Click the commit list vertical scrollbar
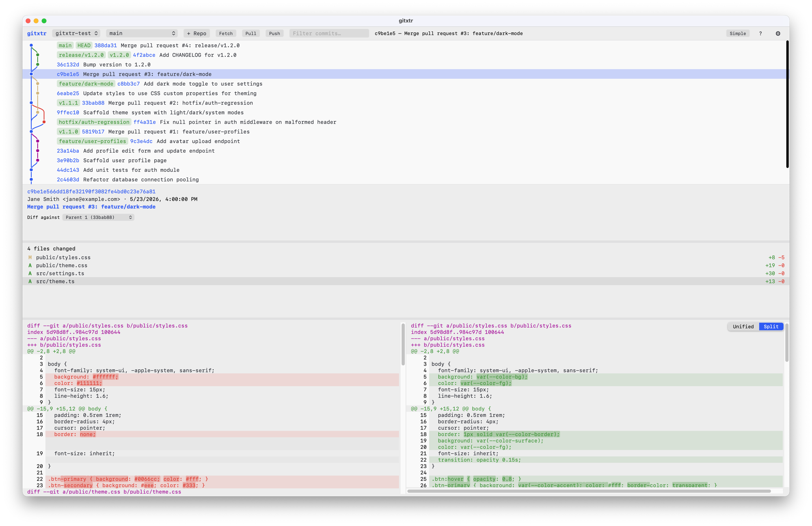812x526 pixels. tap(787, 104)
